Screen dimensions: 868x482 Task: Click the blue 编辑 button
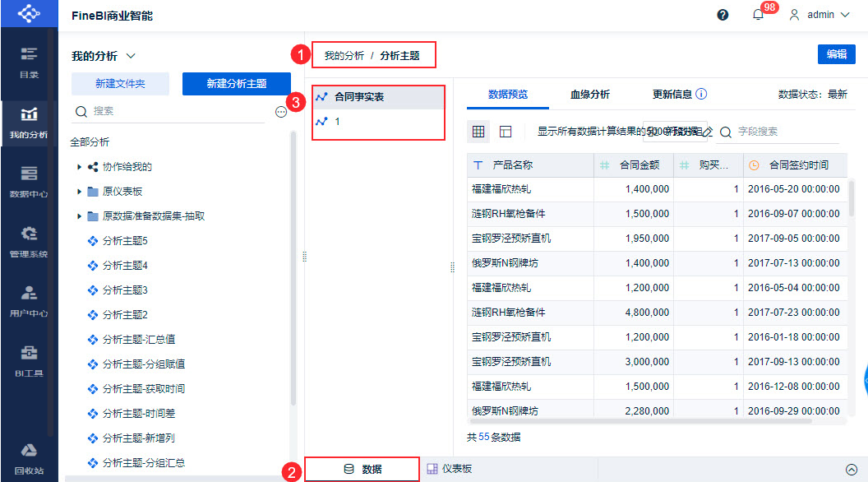pyautogui.click(x=837, y=54)
